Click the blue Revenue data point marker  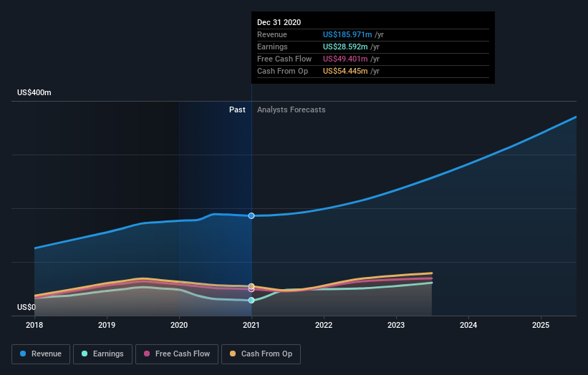tap(251, 216)
